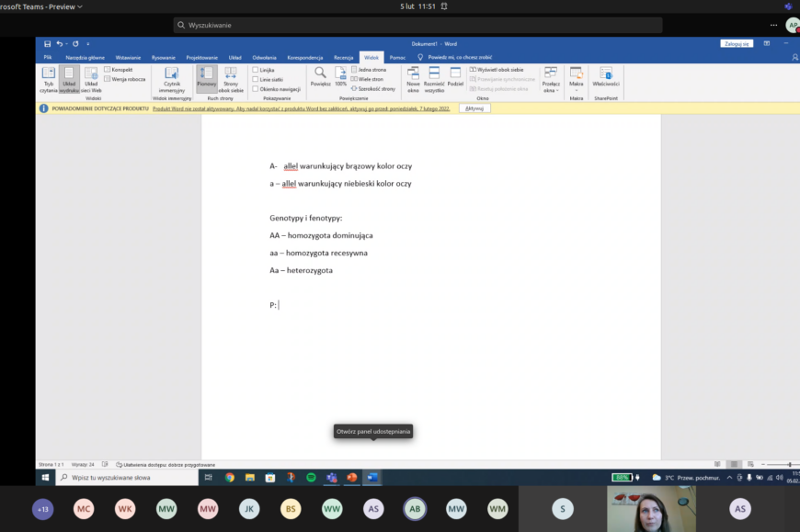Open Google Chrome from the taskbar
The width and height of the screenshot is (800, 532).
click(230, 478)
